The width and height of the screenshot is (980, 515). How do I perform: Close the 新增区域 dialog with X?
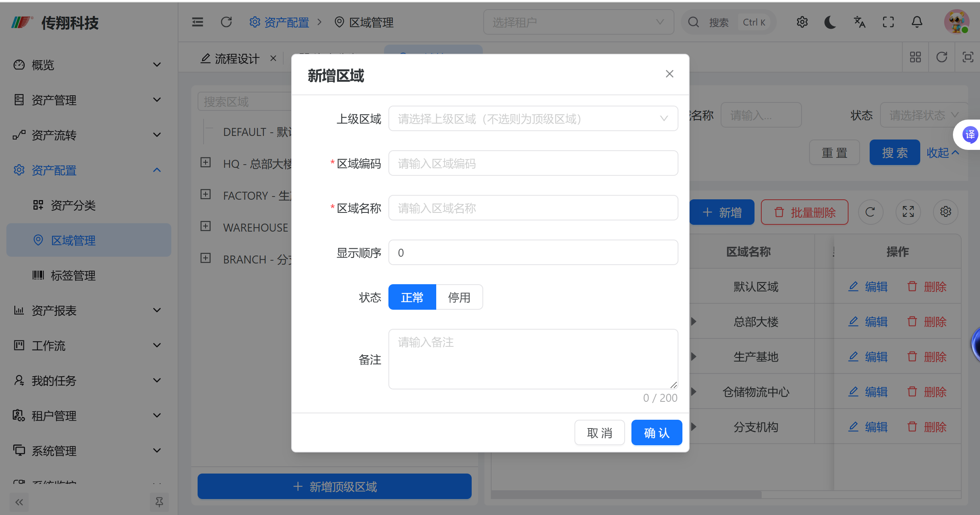coord(670,74)
